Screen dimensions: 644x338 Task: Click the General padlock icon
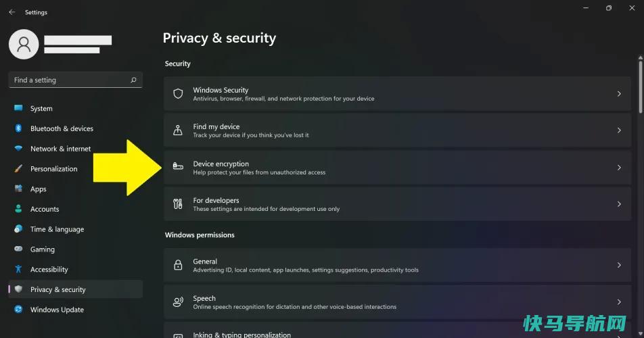pos(178,265)
